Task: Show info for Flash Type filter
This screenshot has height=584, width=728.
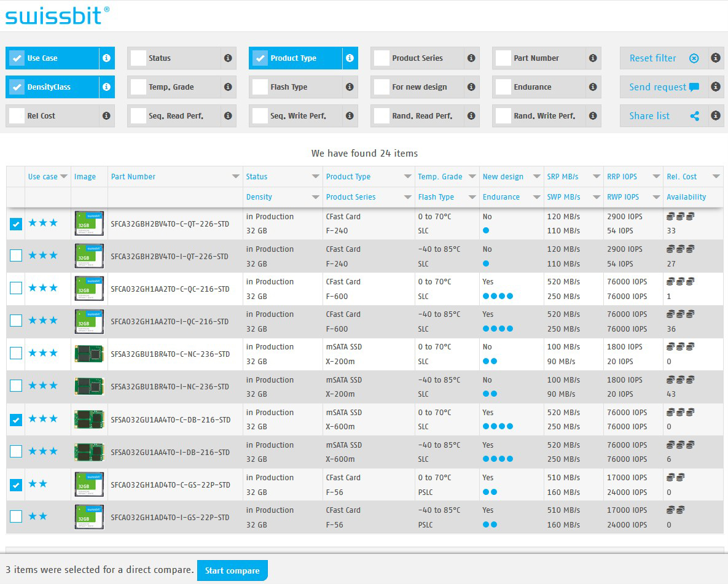Action: [x=350, y=87]
